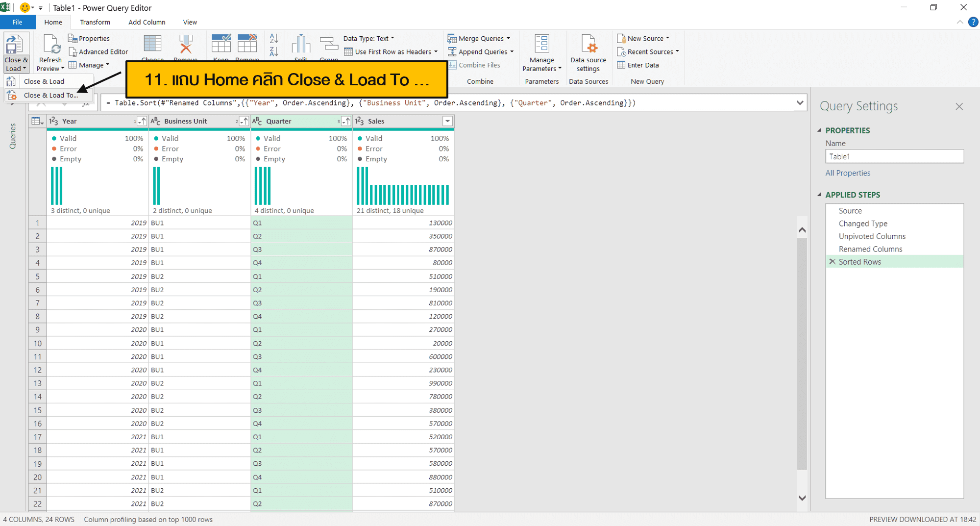Sort rows ascending with the A-Z icon
The width and height of the screenshot is (980, 526).
pyautogui.click(x=273, y=38)
